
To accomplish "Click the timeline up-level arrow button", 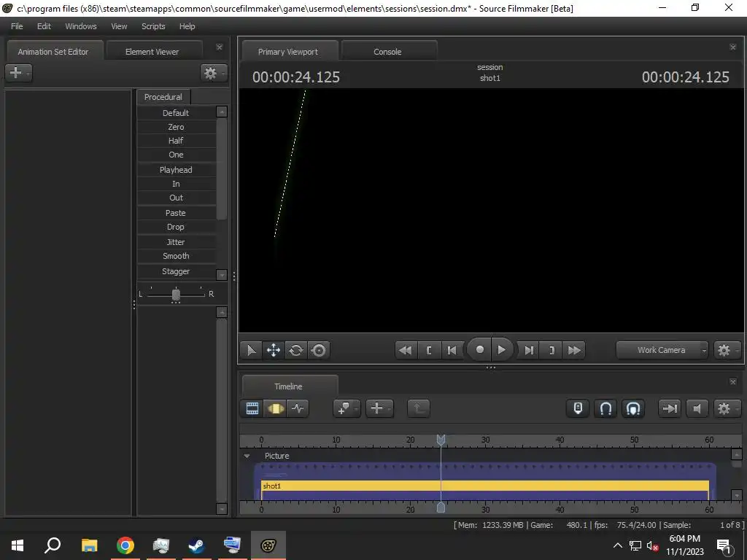I will click(418, 408).
